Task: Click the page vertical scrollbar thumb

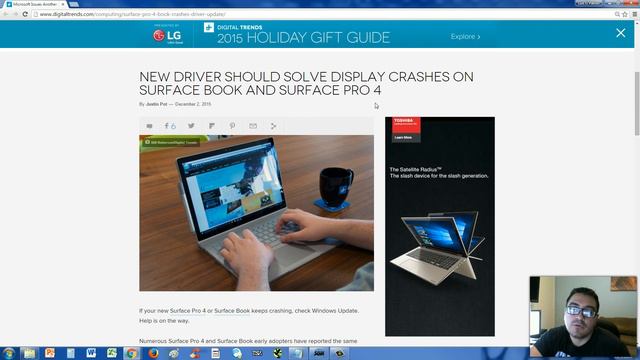Action: 637,104
